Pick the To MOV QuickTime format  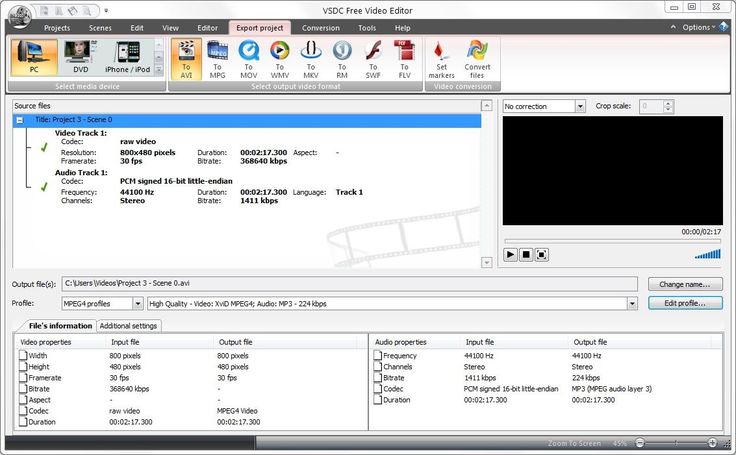point(248,57)
